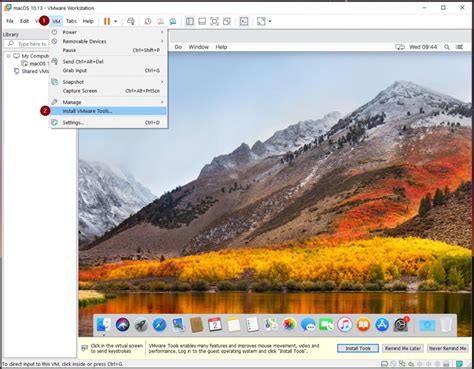Click the Remind Me Later button
The width and height of the screenshot is (474, 369).
coord(403,348)
